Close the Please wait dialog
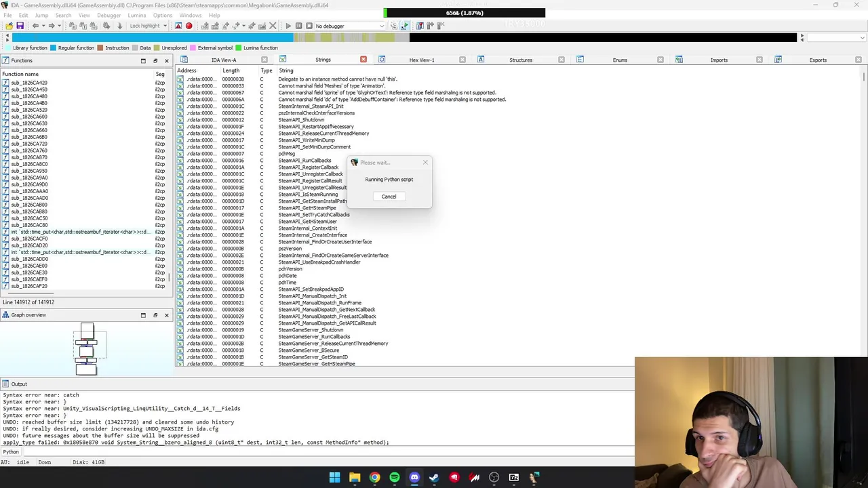 click(x=425, y=162)
